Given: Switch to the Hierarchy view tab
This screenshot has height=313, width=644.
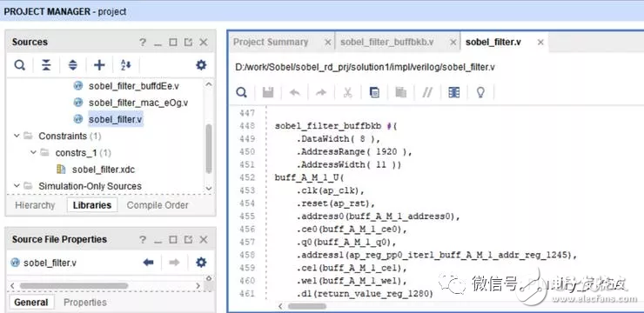Looking at the screenshot, I should 35,205.
